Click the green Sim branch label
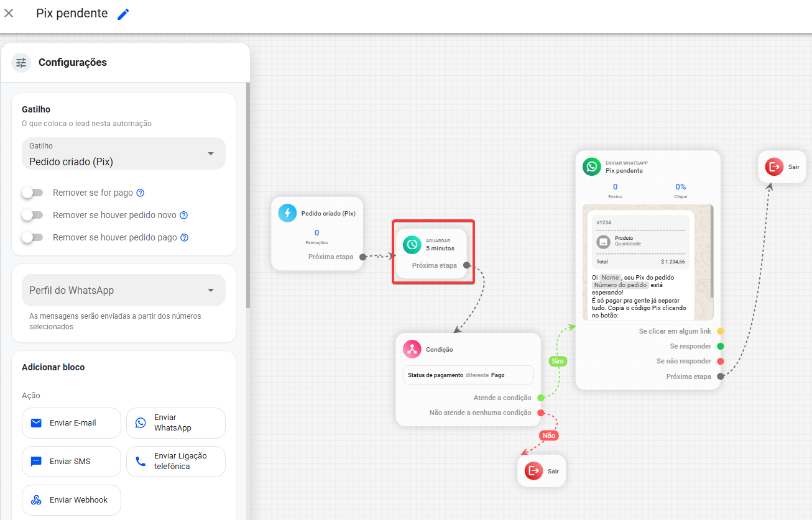 [x=558, y=361]
